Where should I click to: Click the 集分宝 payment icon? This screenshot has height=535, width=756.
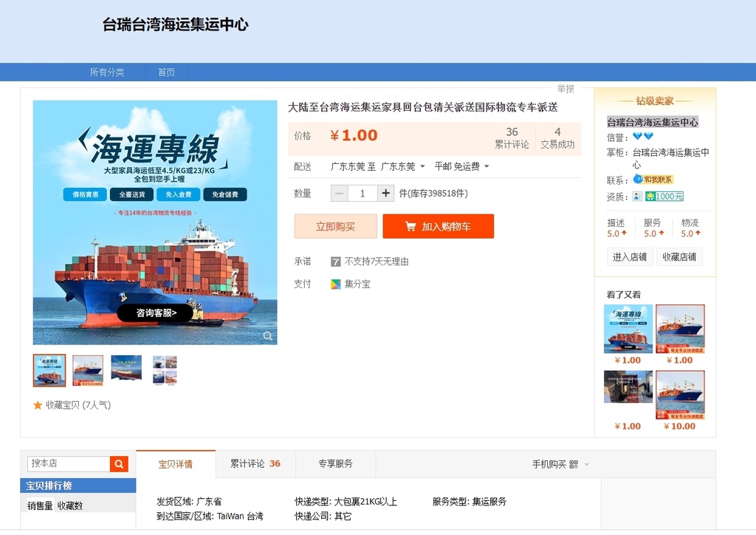point(336,284)
